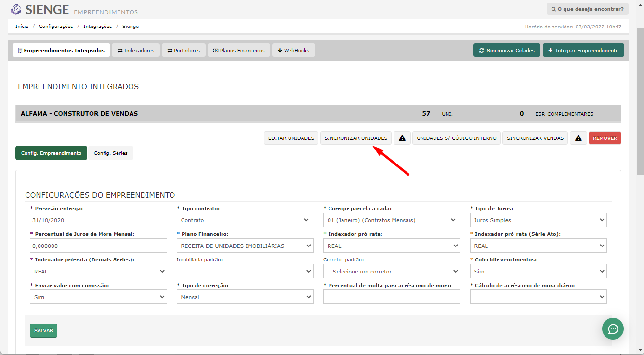Click the Previsão entrega date field

pyautogui.click(x=98, y=220)
